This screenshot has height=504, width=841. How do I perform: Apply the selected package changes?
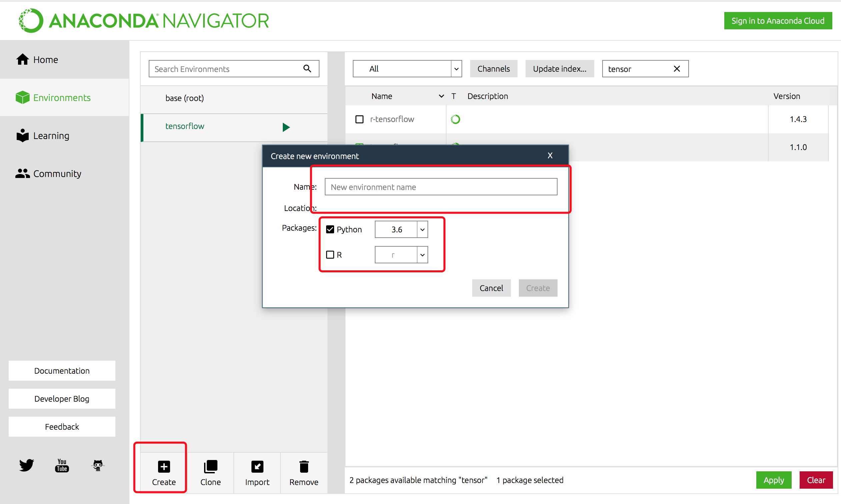point(773,480)
